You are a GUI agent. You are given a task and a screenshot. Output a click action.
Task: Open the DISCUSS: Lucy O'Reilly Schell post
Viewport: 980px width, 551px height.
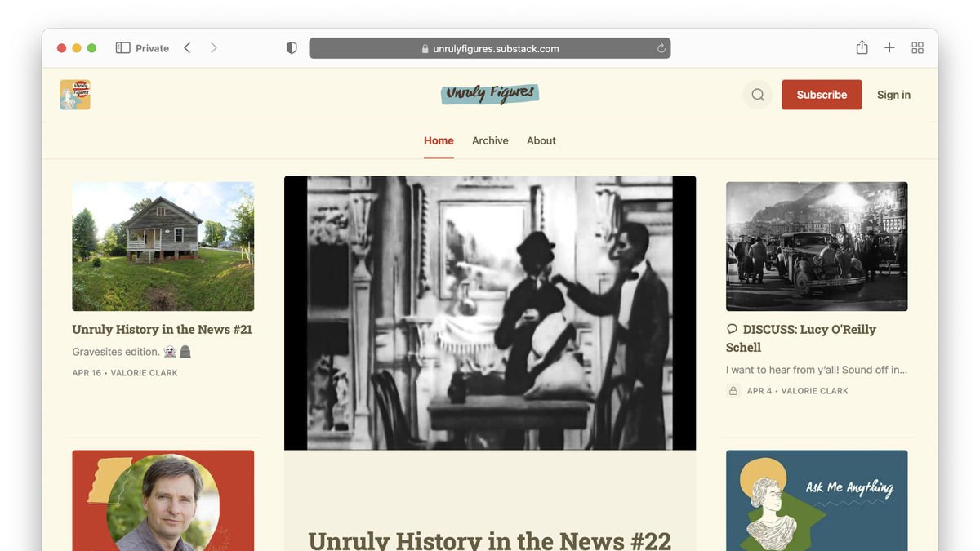(801, 338)
